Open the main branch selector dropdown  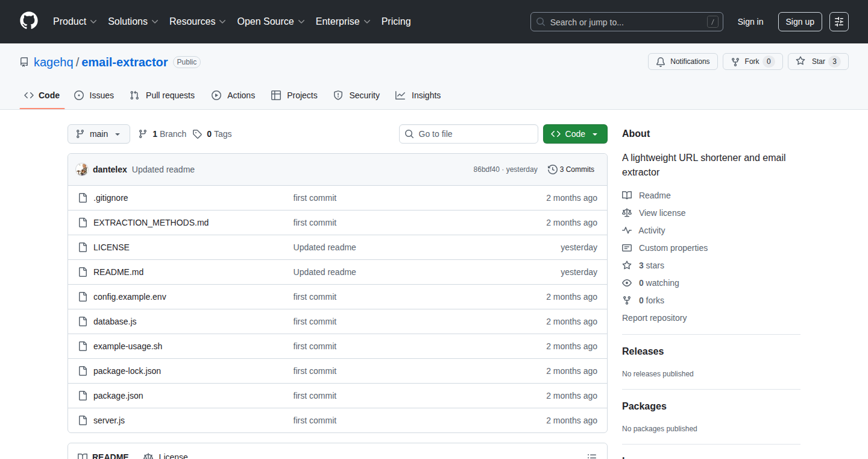point(99,134)
